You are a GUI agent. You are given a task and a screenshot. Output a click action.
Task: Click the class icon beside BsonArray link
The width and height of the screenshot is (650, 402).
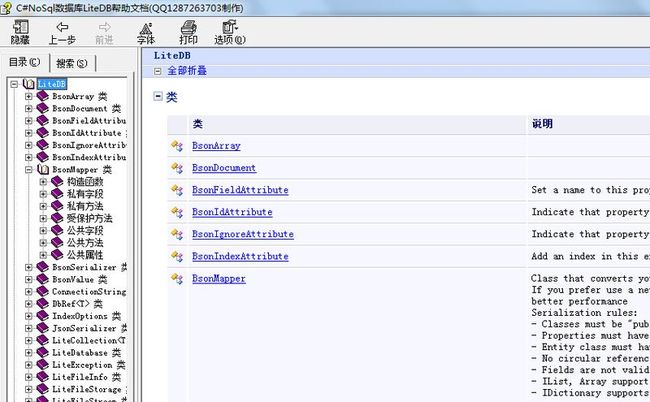(x=177, y=146)
